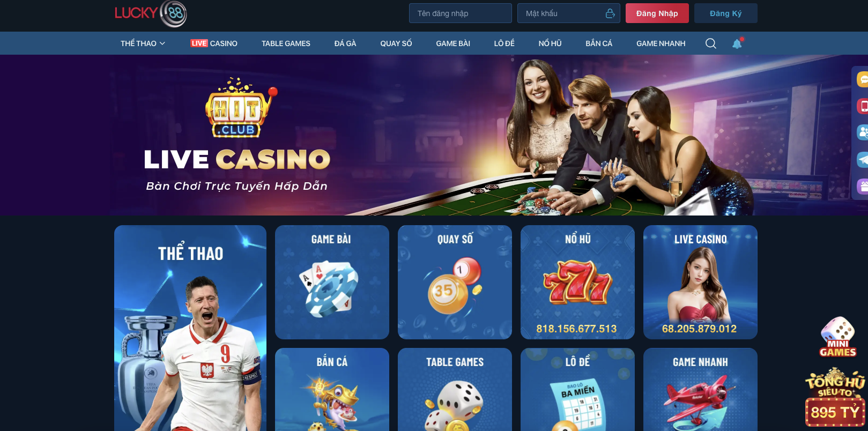Select the Game Bài cards tile
The image size is (868, 431).
332,282
